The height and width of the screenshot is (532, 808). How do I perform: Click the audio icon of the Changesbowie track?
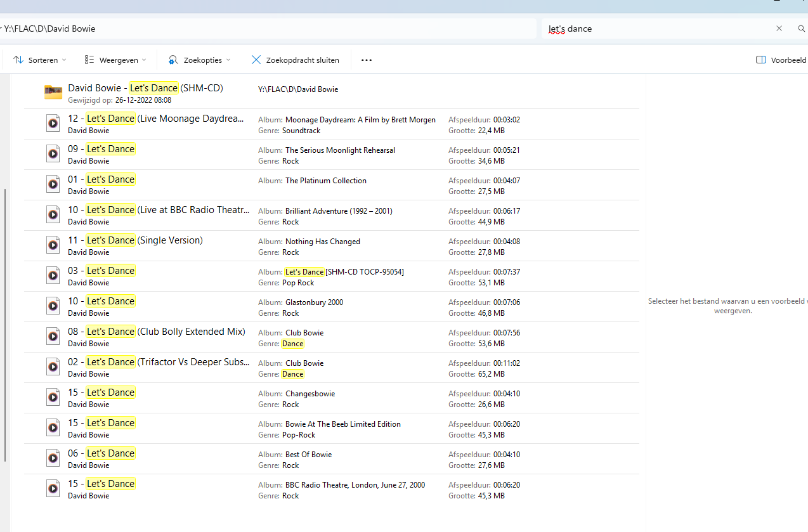[53, 398]
